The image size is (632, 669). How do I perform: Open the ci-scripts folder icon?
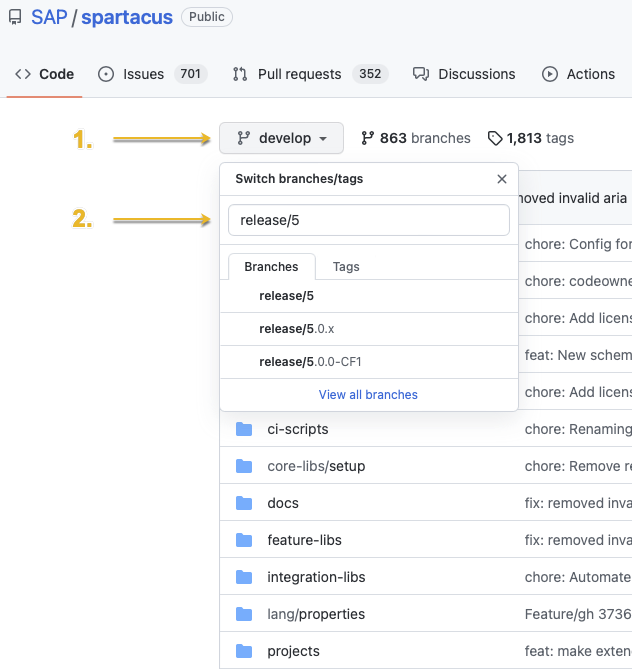(244, 429)
